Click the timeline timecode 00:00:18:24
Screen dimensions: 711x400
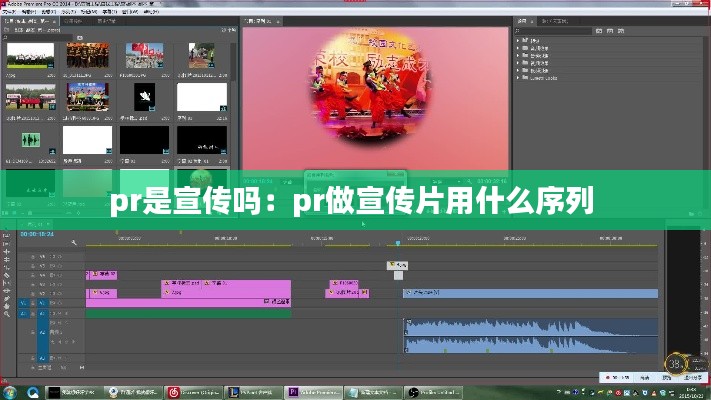[28, 235]
